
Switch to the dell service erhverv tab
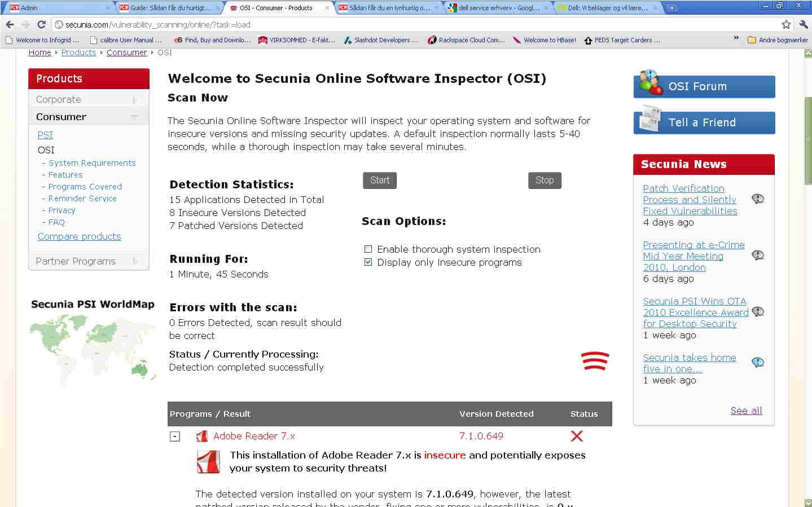click(x=498, y=8)
